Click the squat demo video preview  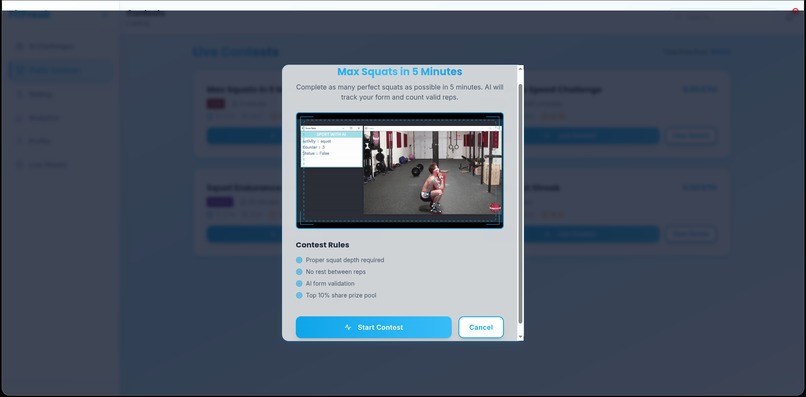[x=399, y=170]
